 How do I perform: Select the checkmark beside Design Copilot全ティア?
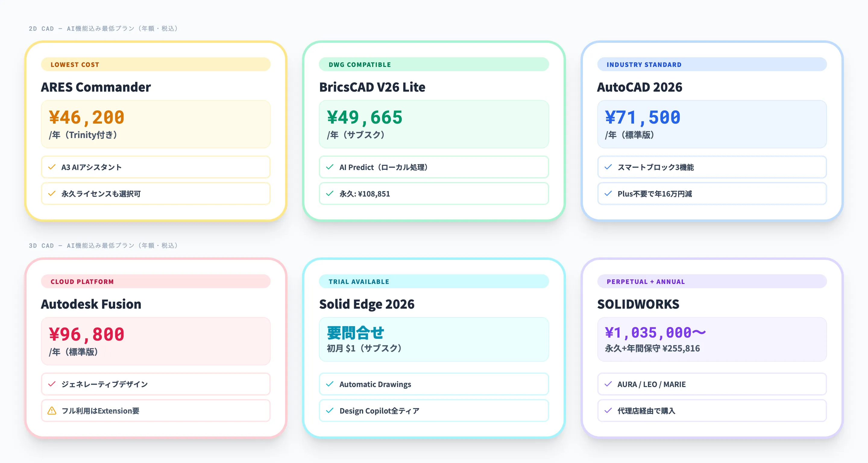[x=330, y=411]
